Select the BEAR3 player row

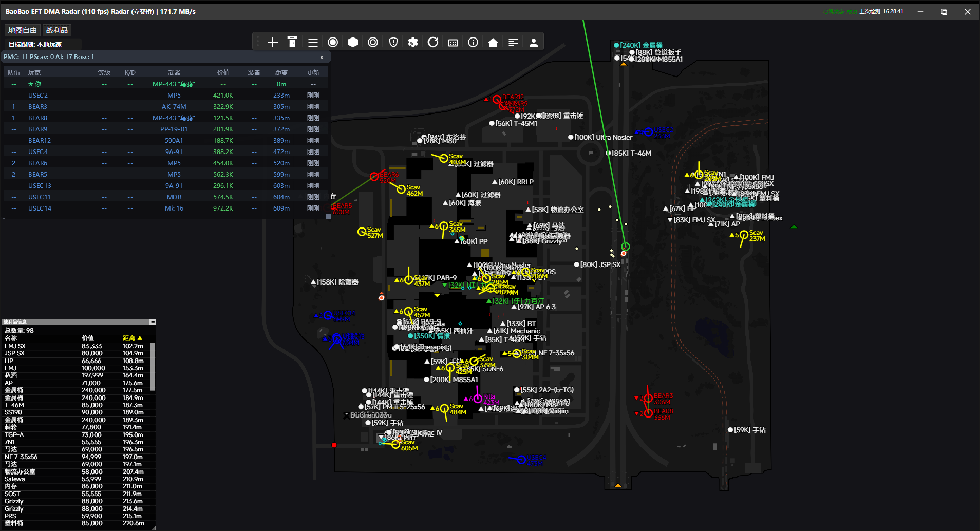click(165, 107)
